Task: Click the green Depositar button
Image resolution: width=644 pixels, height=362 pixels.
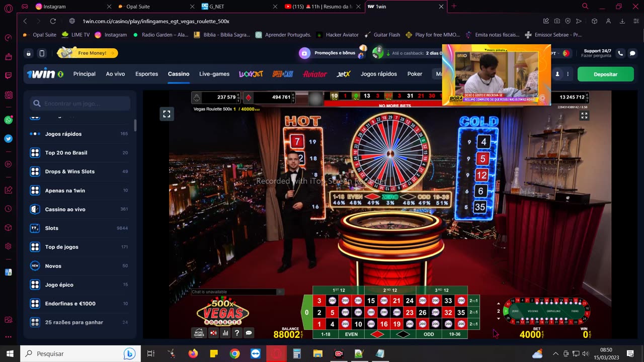Action: 605,74
